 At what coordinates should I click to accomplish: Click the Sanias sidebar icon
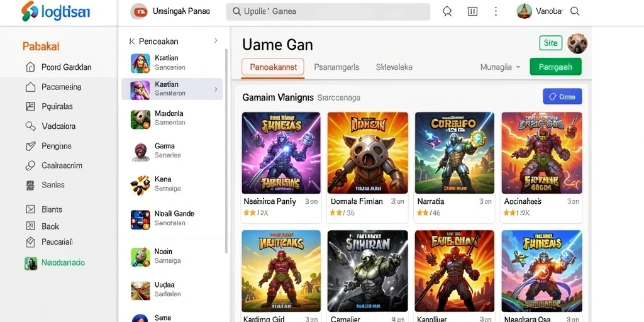coord(30,185)
